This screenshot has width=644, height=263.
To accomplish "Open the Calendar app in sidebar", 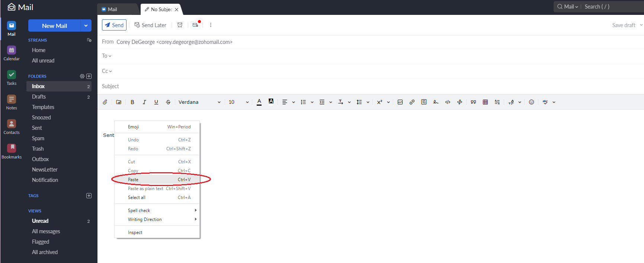I will pyautogui.click(x=12, y=53).
